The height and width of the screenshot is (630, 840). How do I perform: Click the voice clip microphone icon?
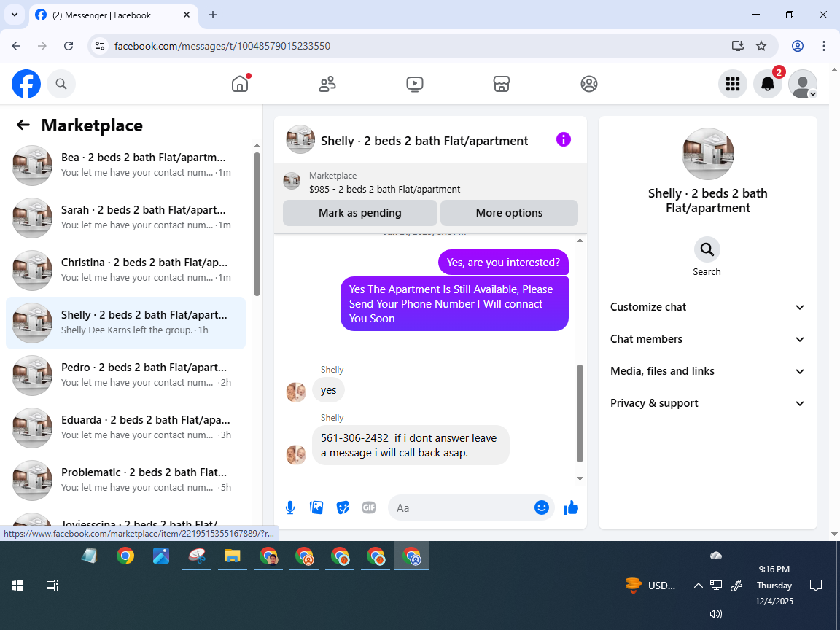[289, 507]
